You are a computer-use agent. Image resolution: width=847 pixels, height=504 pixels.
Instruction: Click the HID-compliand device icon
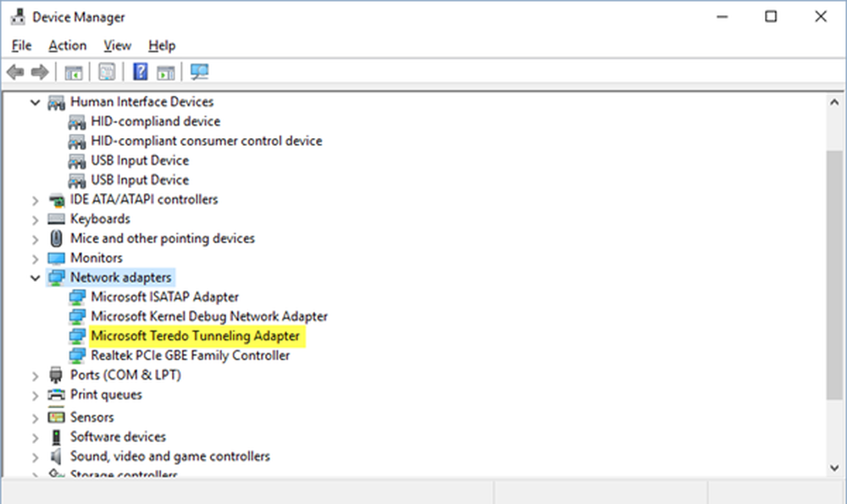pos(77,122)
